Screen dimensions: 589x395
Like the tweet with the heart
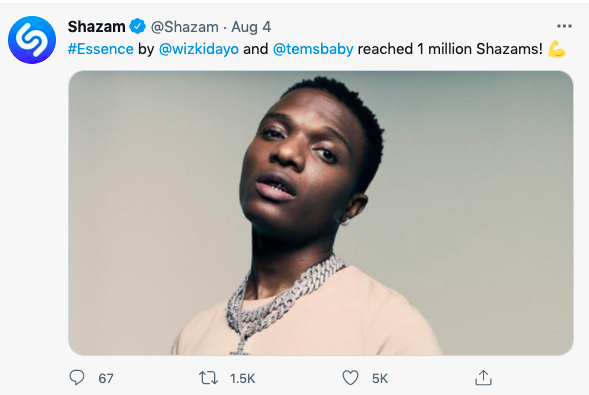[x=350, y=378]
